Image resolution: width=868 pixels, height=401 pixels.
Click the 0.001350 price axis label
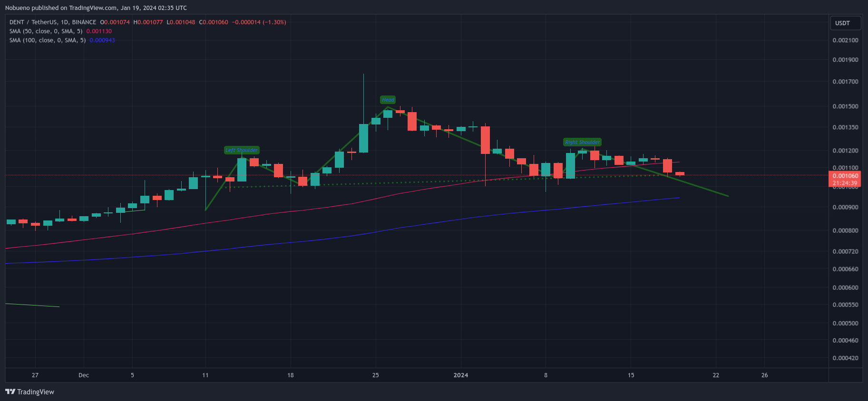coord(845,127)
